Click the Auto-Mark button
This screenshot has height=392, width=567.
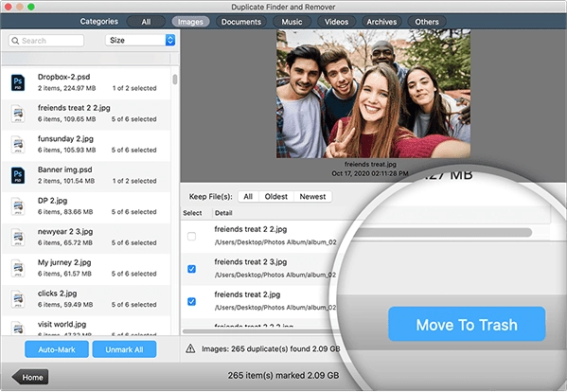tap(57, 349)
